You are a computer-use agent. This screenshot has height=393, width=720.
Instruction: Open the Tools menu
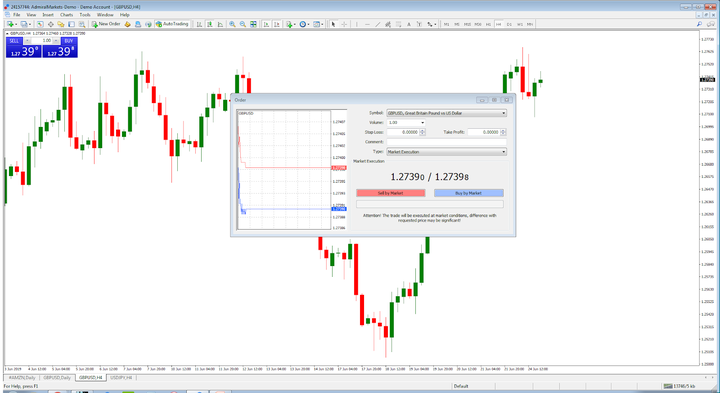point(85,15)
